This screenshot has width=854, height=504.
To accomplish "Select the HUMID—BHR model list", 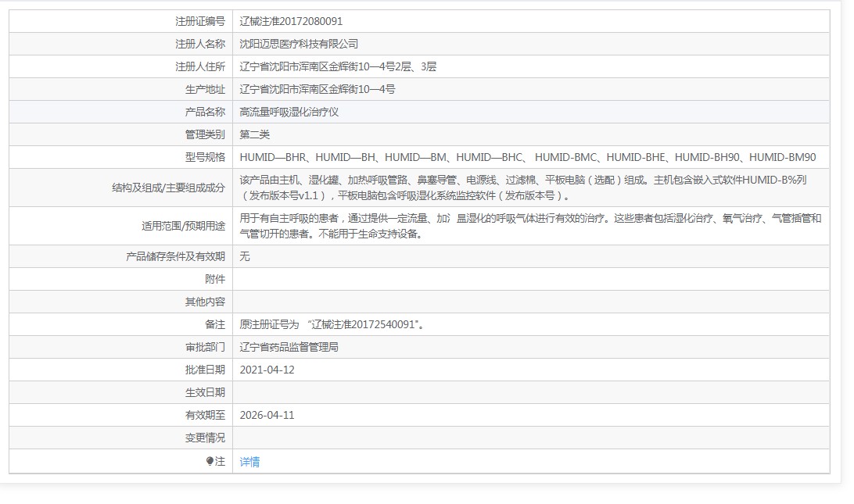I will coord(528,157).
